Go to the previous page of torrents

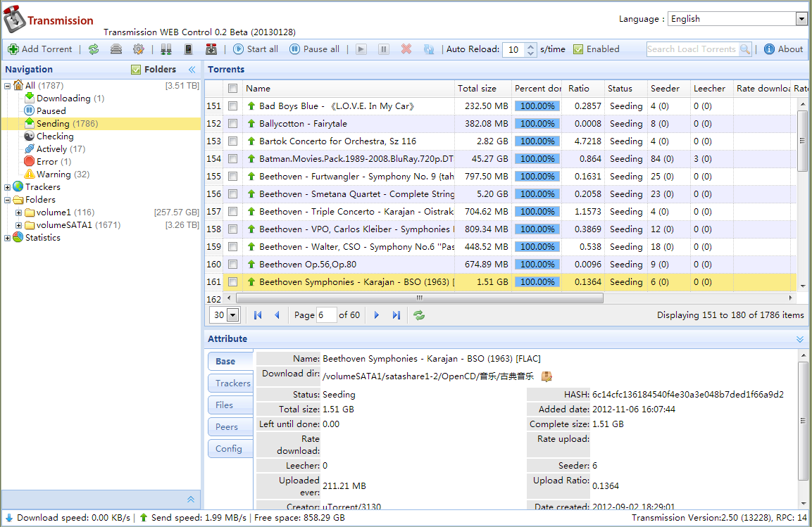277,315
